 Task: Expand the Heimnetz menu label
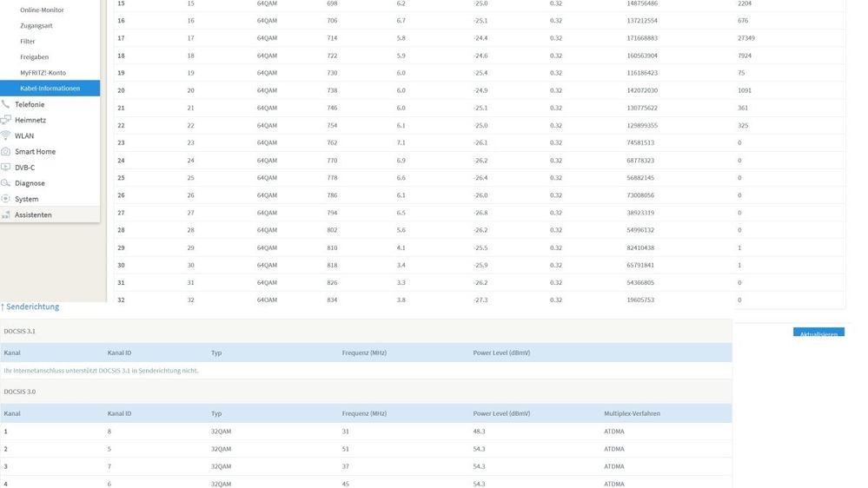(30, 120)
